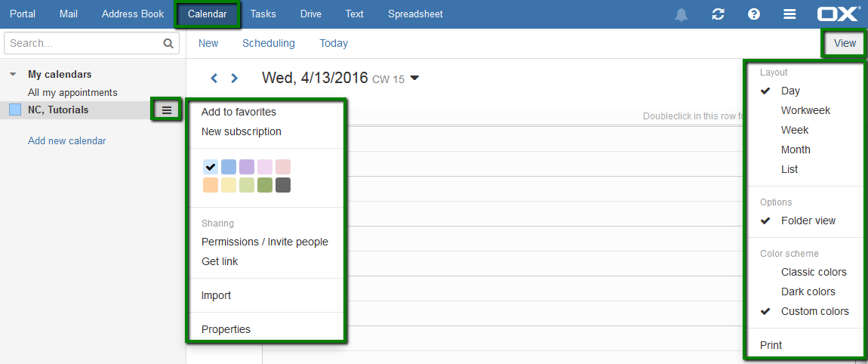This screenshot has height=364, width=868.
Task: Choose Properties in the folder menu
Action: [x=226, y=330]
